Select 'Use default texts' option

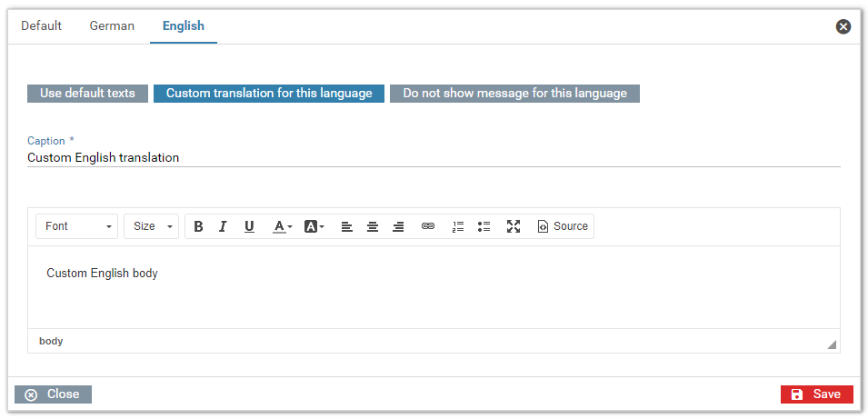pyautogui.click(x=87, y=94)
